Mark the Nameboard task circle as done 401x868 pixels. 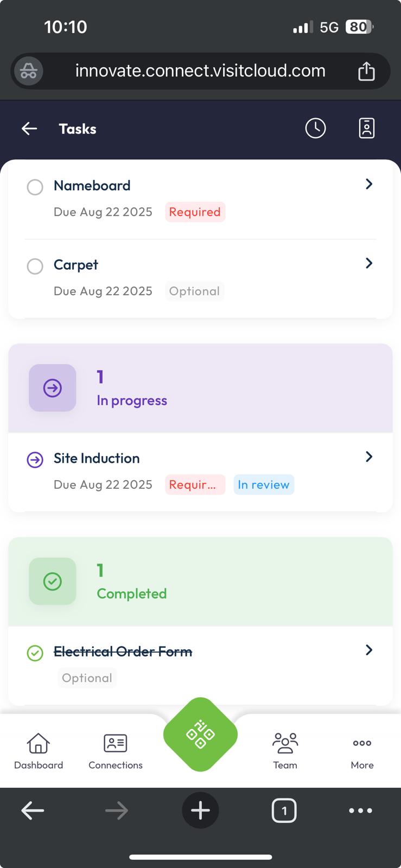(35, 187)
